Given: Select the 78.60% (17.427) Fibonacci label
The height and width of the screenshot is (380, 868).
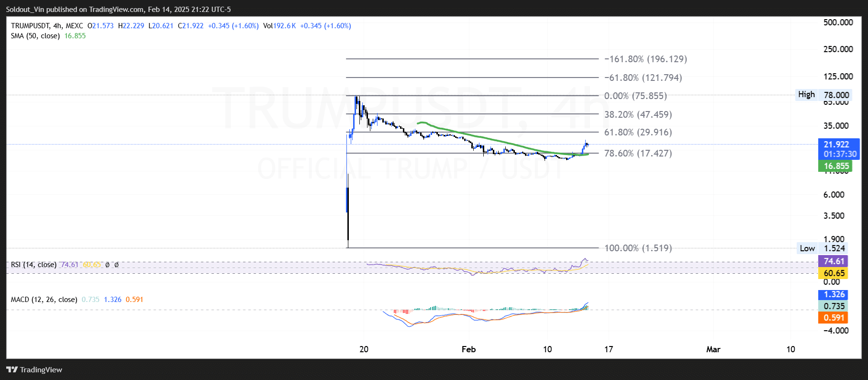Looking at the screenshot, I should (638, 153).
